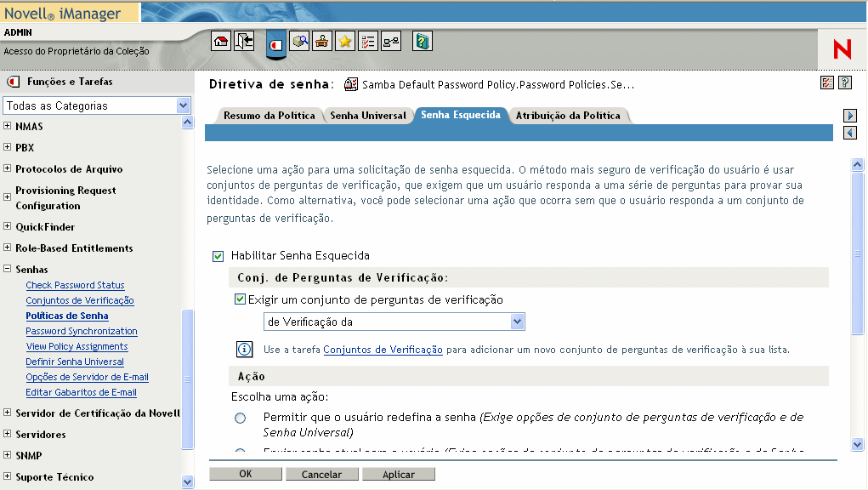Open Opções de Servidor de E-mail link
Screen dimensions: 868x490
pyautogui.click(x=87, y=377)
